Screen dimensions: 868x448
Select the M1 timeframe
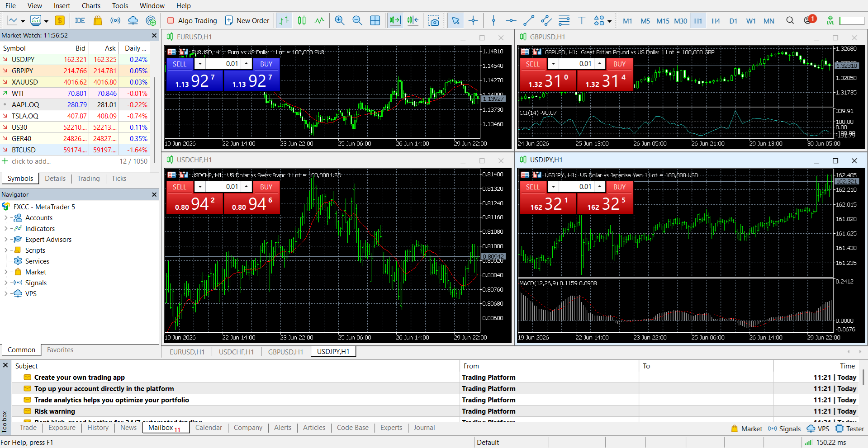(x=627, y=21)
